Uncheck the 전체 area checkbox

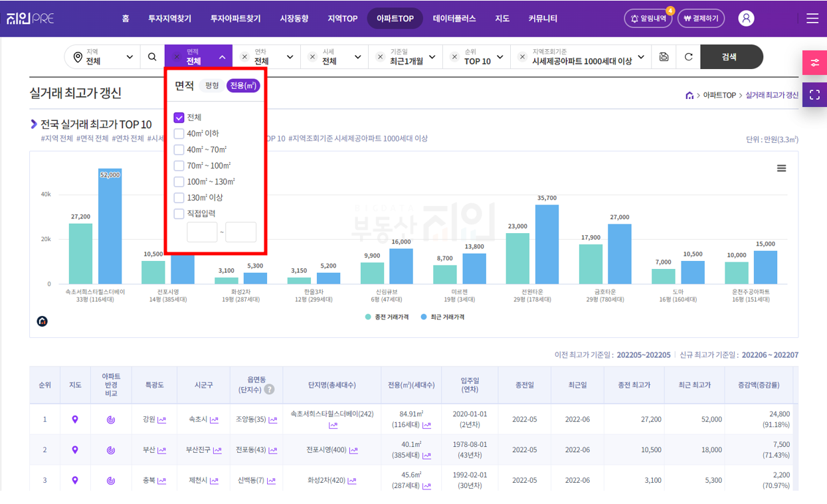[x=179, y=118]
